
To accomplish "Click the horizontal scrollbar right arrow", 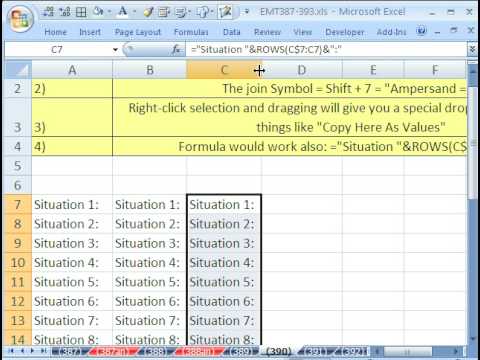I will point(456,351).
